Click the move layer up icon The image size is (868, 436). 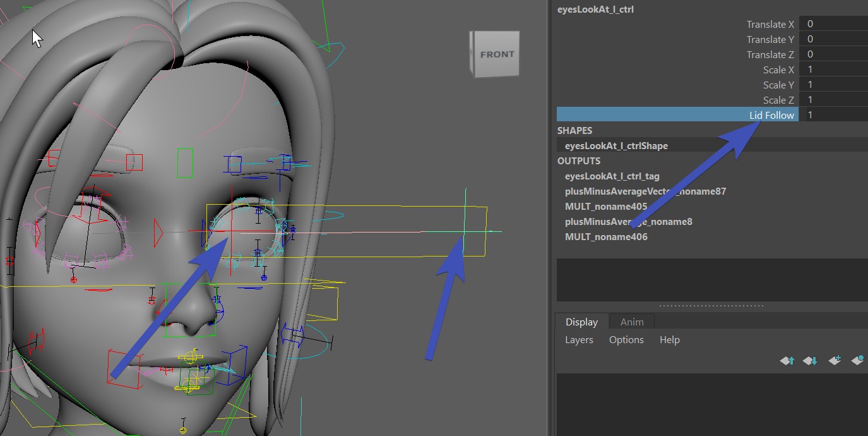(787, 361)
